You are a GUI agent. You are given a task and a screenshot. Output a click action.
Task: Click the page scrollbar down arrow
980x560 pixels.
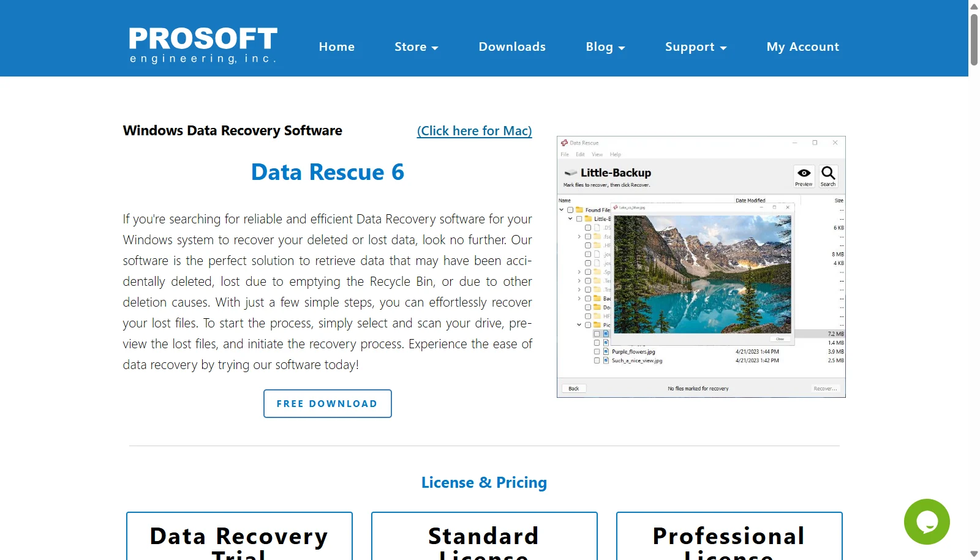pyautogui.click(x=974, y=553)
